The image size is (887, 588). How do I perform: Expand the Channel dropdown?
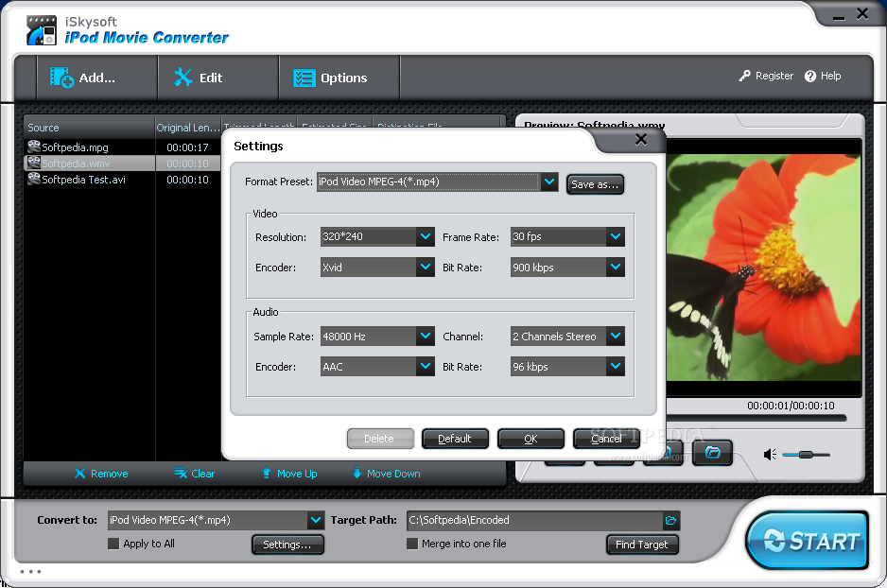tap(616, 336)
